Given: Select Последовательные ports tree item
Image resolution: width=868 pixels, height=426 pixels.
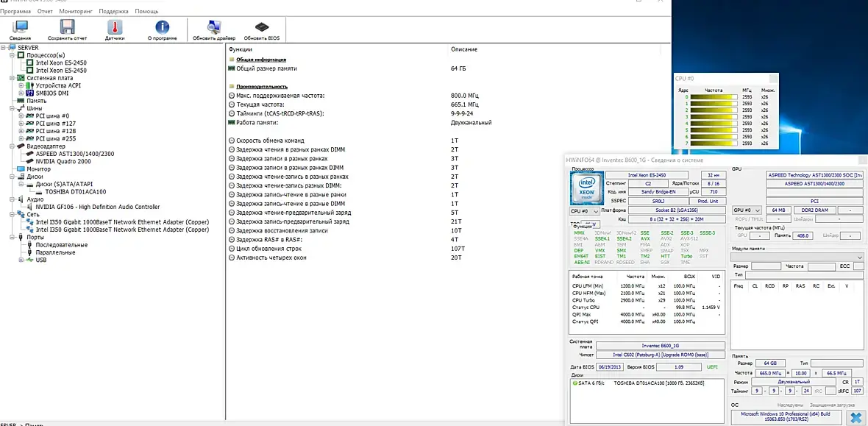Looking at the screenshot, I should pos(62,245).
